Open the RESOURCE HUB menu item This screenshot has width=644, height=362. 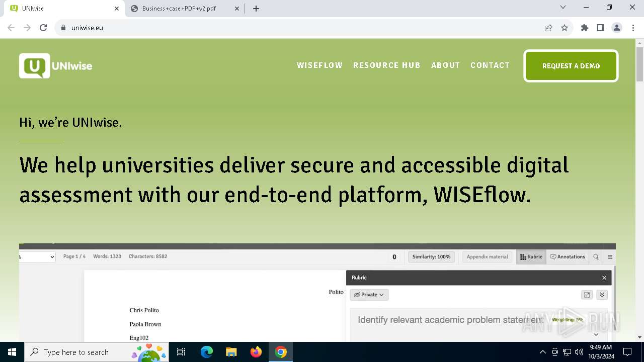pyautogui.click(x=386, y=65)
